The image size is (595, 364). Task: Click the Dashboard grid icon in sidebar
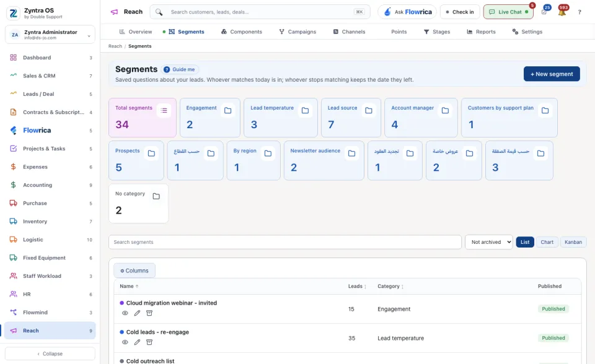(13, 58)
